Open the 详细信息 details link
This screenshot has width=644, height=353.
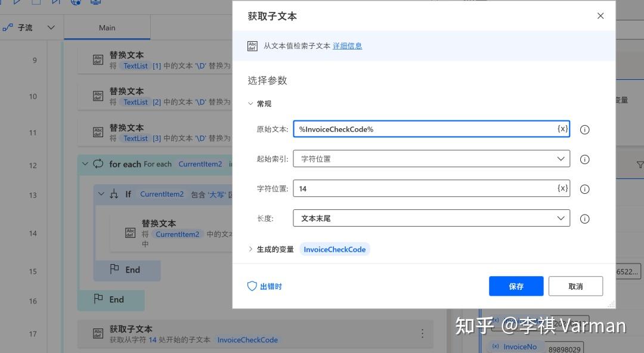tap(347, 45)
